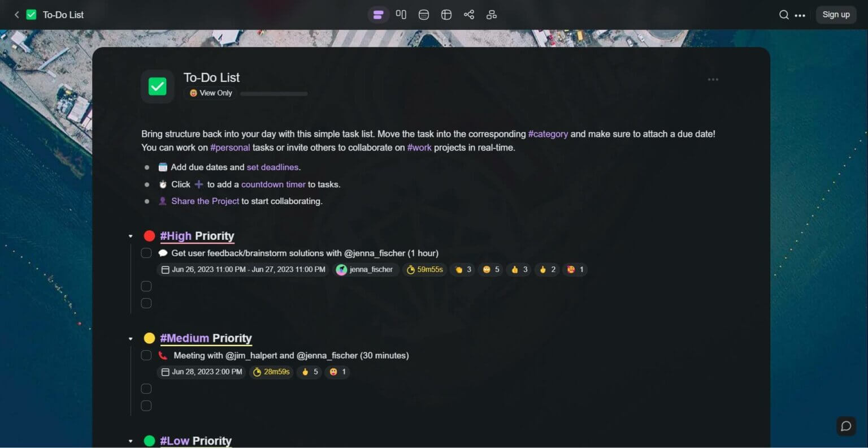Open search with the magnifier icon
The width and height of the screenshot is (868, 448).
point(784,15)
